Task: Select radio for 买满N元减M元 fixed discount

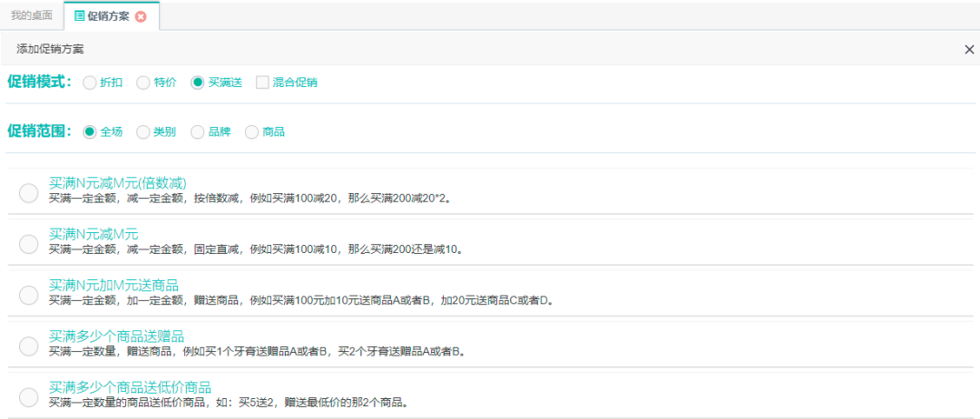Action: tap(28, 243)
